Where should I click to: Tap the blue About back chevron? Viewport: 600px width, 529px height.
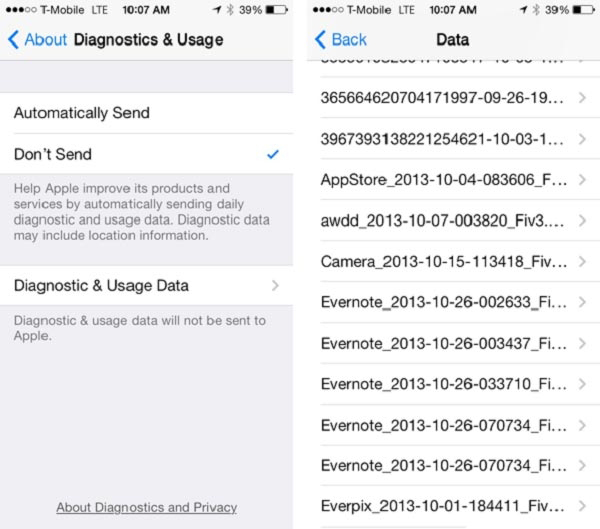tap(13, 40)
